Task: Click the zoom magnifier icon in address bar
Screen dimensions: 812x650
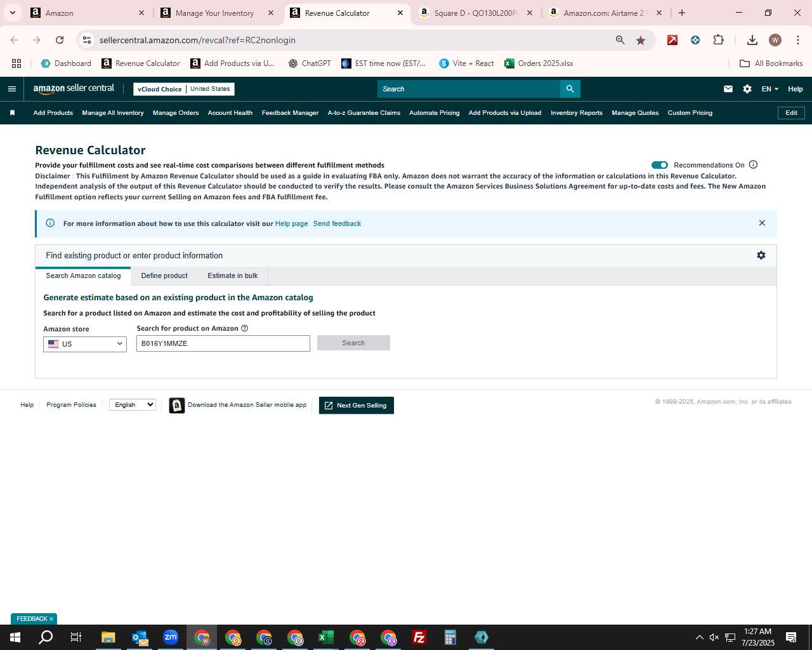Action: pos(620,40)
